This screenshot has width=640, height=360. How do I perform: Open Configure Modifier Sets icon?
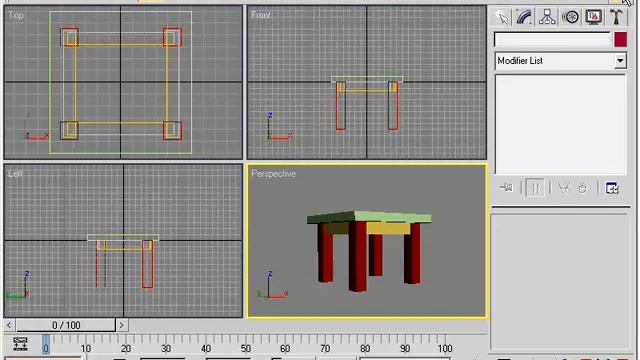[x=612, y=188]
